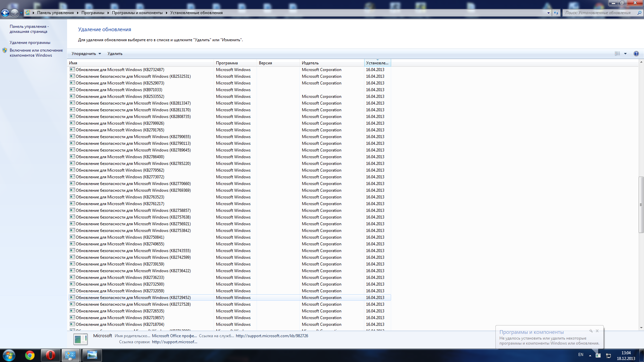644x362 pixels.
Task: Select security update KB2757638
Action: (230, 217)
